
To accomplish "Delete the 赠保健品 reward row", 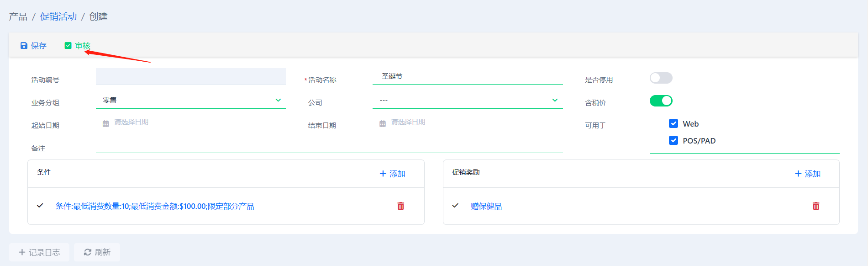I will (816, 206).
